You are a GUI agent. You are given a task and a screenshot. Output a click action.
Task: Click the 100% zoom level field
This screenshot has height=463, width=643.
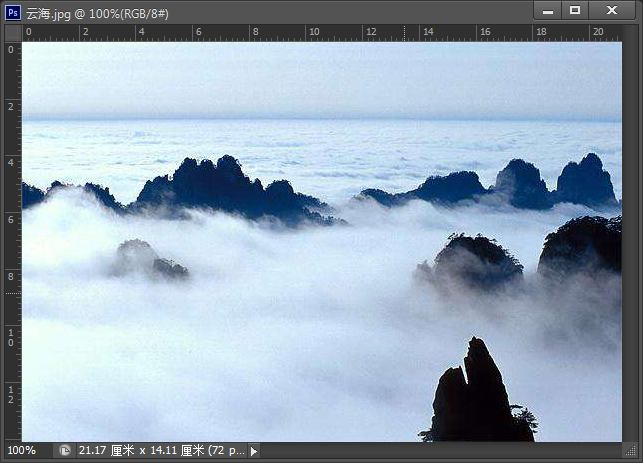[22, 451]
